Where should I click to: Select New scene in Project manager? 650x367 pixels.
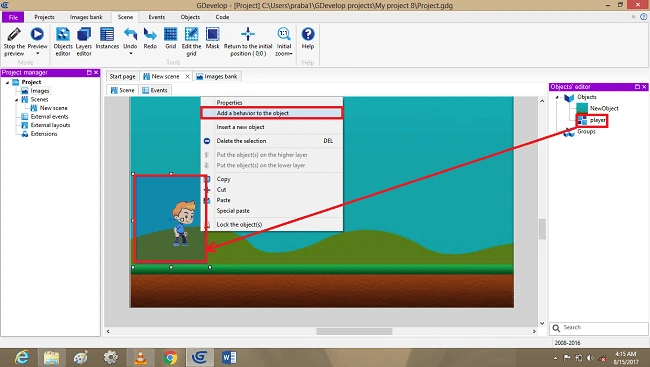pyautogui.click(x=53, y=108)
